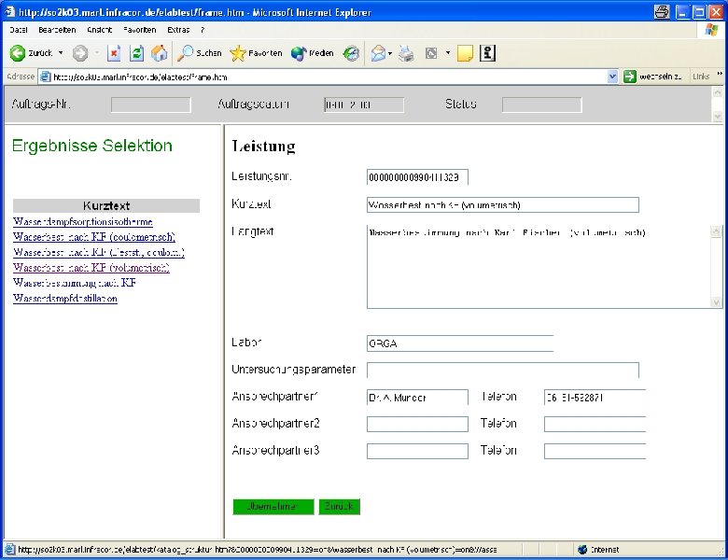The height and width of the screenshot is (560, 728).
Task: Stop loading the page
Action: tap(113, 53)
